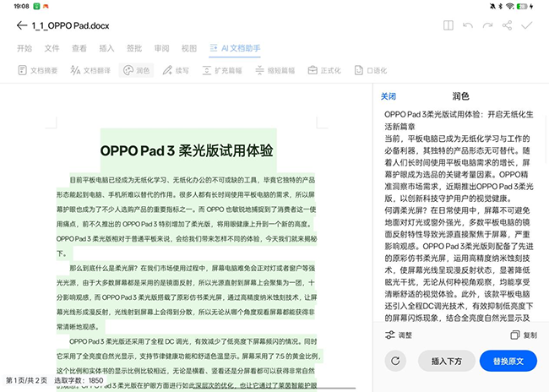
Task: Regenerate the polished result
Action: (395, 361)
